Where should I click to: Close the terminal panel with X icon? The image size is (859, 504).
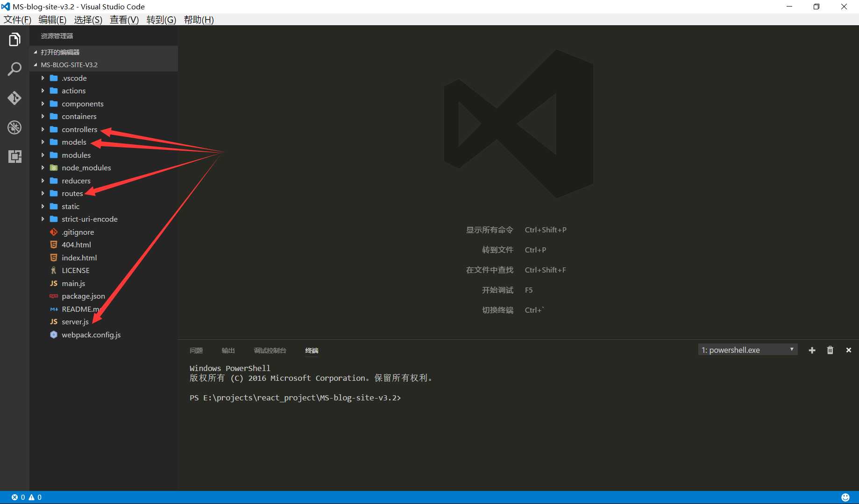point(849,350)
